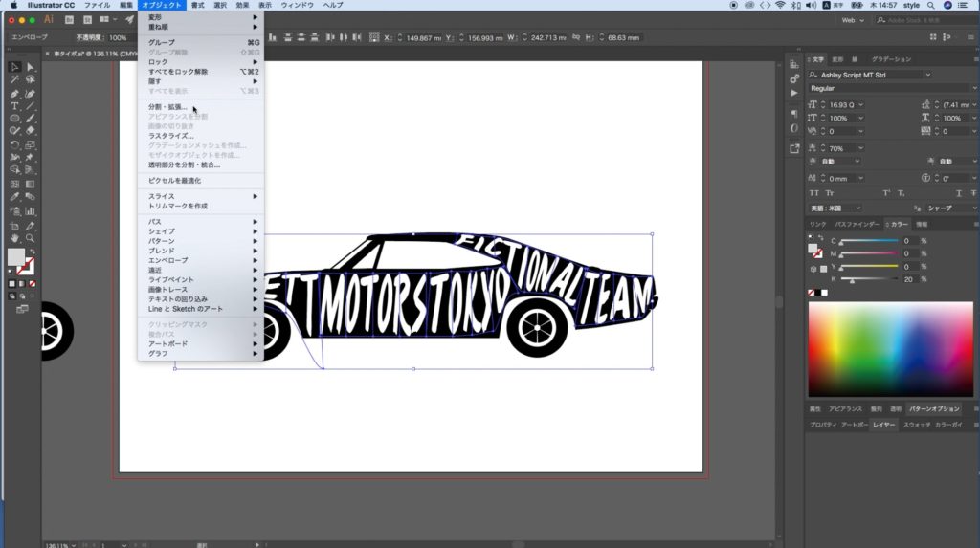980x548 pixels.
Task: Click the X position 149.867 field
Action: (x=423, y=38)
